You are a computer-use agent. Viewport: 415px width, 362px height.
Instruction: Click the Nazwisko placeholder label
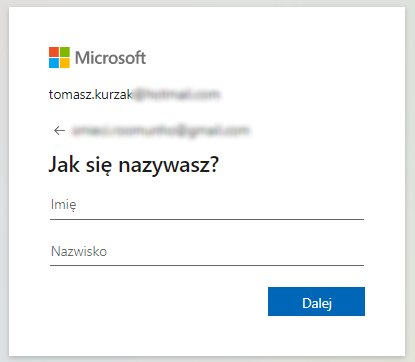pyautogui.click(x=79, y=251)
